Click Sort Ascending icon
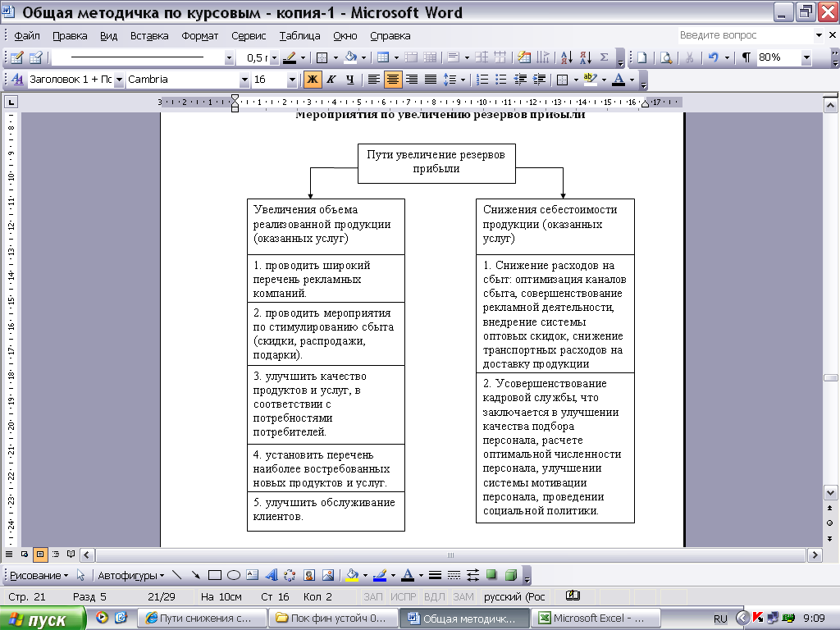Image resolution: width=840 pixels, height=630 pixels. click(566, 57)
